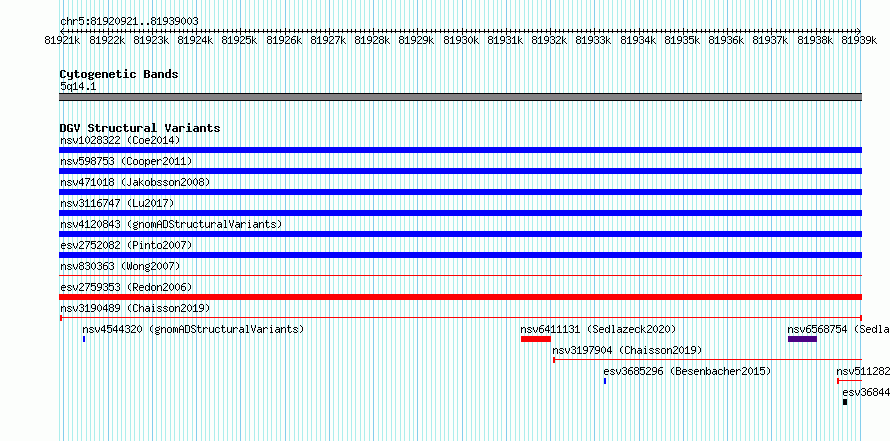890x441 pixels.
Task: Click the nsv6568754 variant label
Action: [x=838, y=329]
